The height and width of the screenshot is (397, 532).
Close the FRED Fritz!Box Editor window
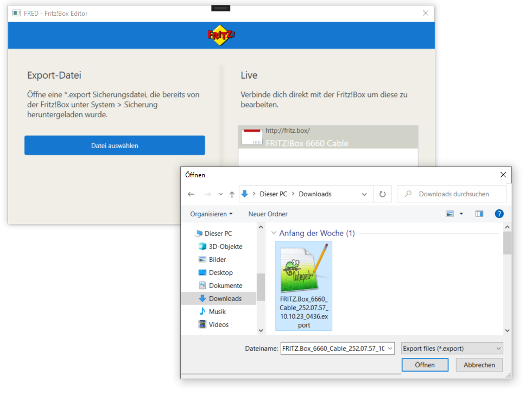pyautogui.click(x=426, y=13)
